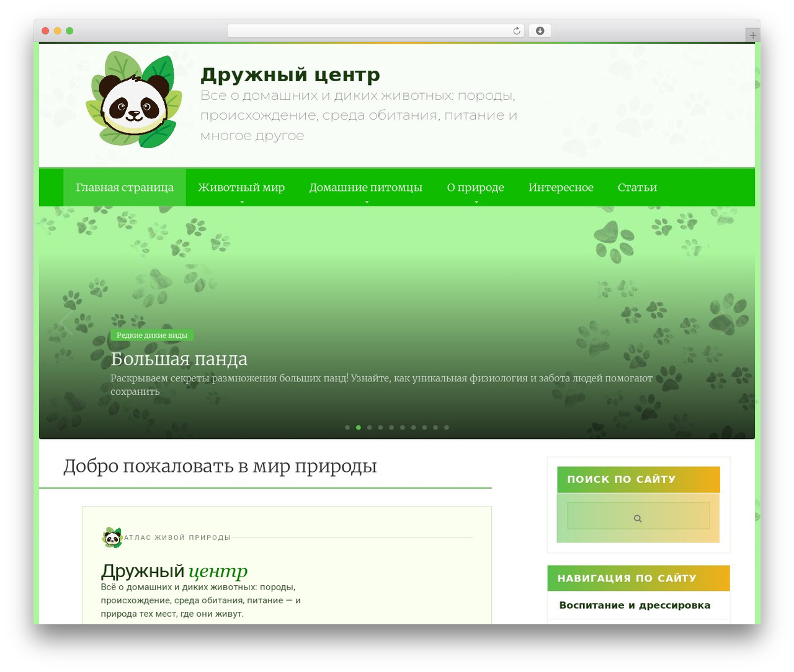Expand the О природе dropdown menu

pos(476,187)
